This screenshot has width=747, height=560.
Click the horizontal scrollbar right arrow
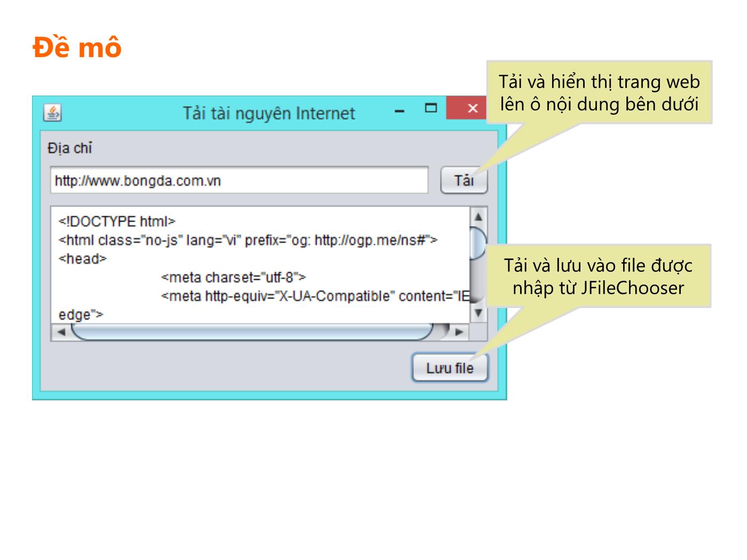click(459, 332)
